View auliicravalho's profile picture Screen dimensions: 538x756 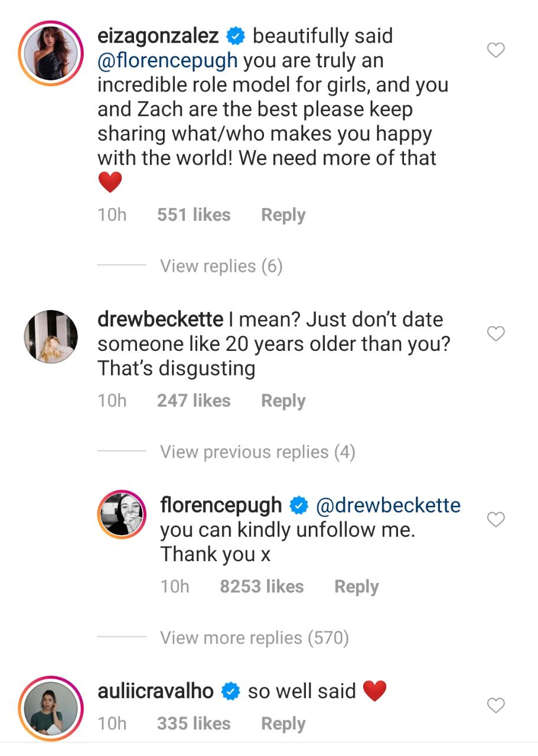click(51, 707)
